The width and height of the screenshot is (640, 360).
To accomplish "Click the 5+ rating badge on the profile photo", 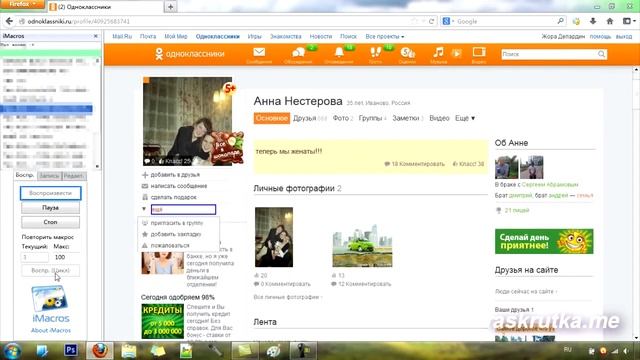I will pyautogui.click(x=230, y=88).
